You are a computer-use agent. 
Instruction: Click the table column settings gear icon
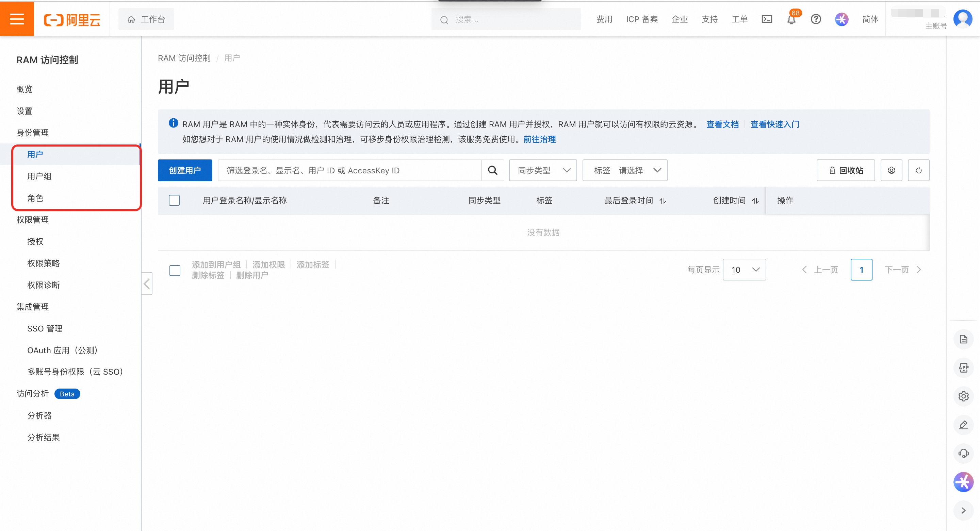coord(891,170)
